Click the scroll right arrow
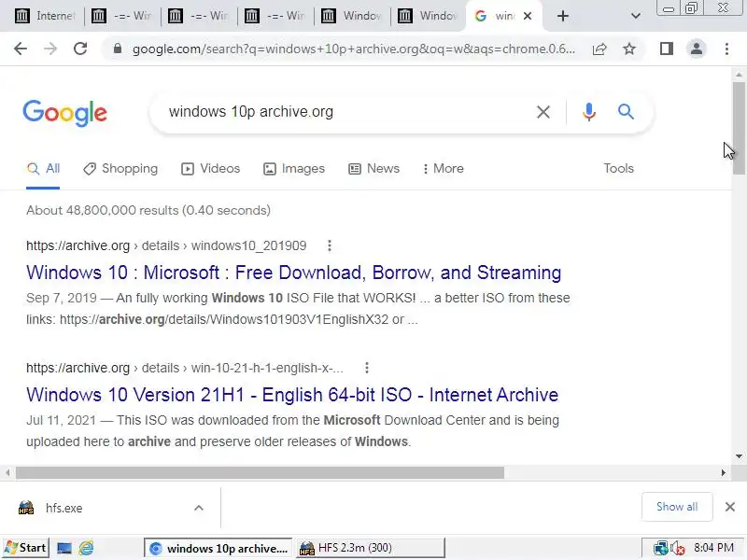The height and width of the screenshot is (560, 747). coord(723,472)
